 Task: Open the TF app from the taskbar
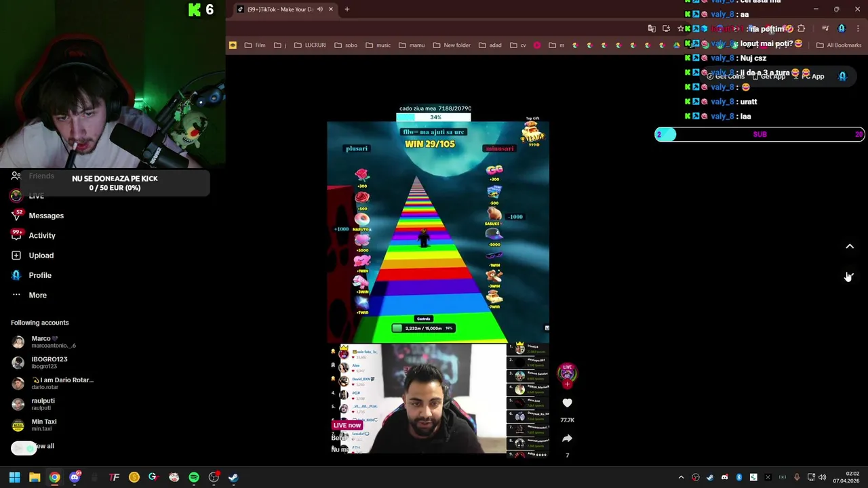pyautogui.click(x=114, y=477)
